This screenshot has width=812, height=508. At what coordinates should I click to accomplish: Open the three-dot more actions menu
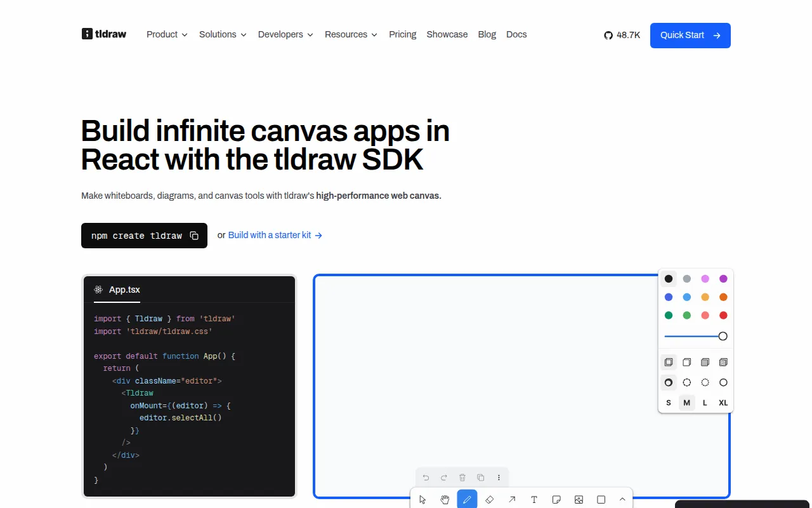click(x=499, y=478)
